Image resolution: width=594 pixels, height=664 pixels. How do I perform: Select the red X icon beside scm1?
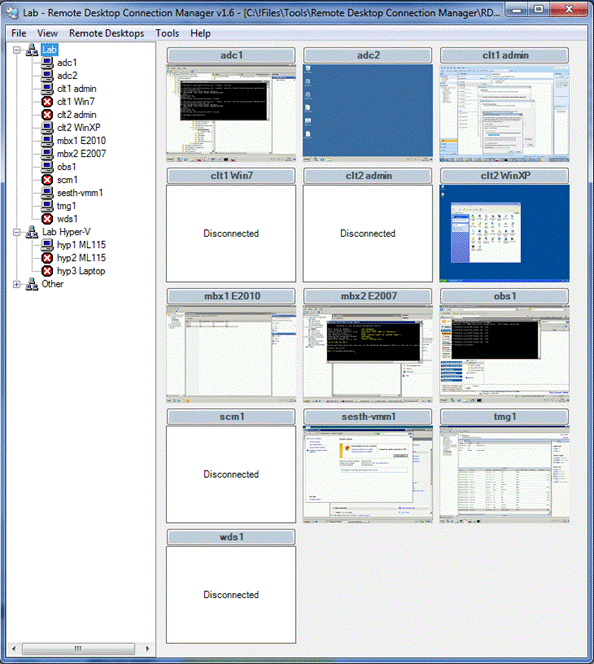pos(47,180)
